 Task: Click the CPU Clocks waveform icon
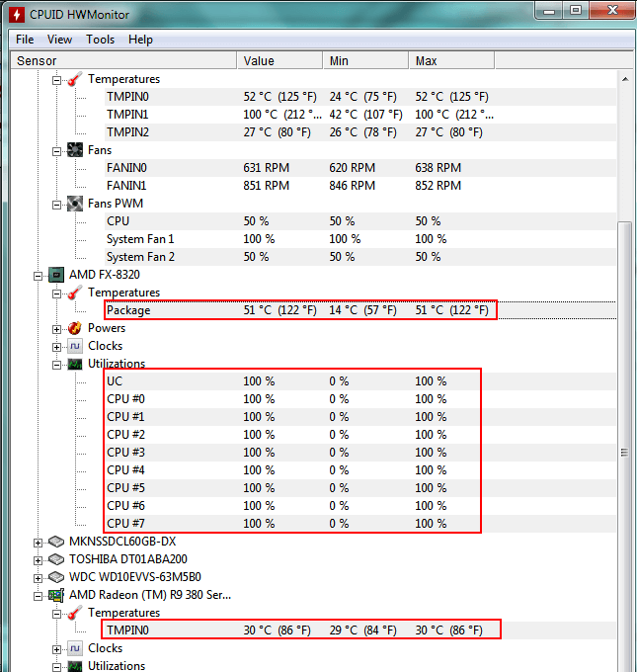(75, 346)
